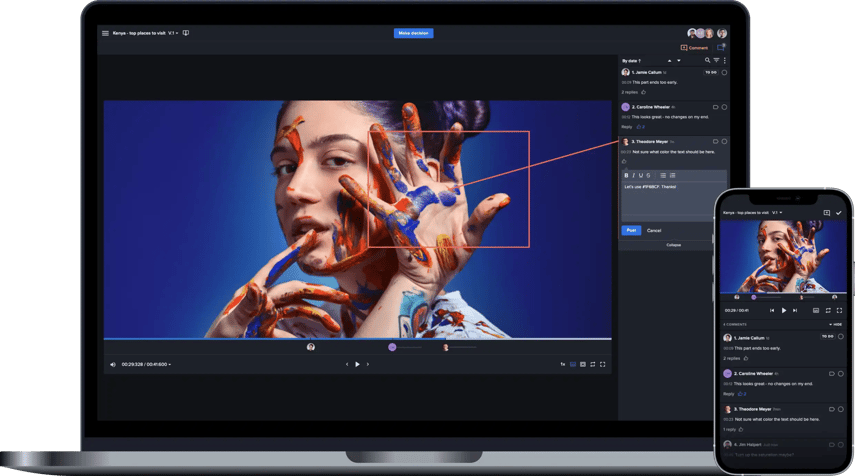Expand the 'By date' sort dropdown

pyautogui.click(x=631, y=60)
